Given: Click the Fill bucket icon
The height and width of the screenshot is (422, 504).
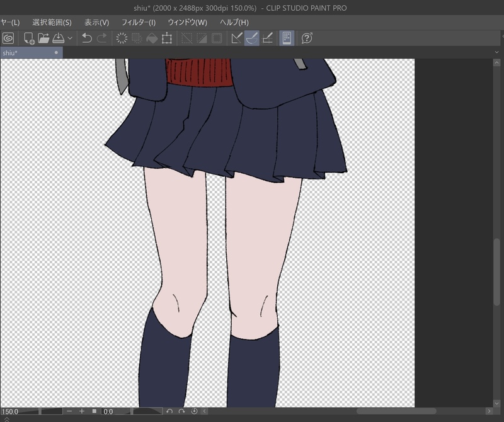Looking at the screenshot, I should (152, 38).
